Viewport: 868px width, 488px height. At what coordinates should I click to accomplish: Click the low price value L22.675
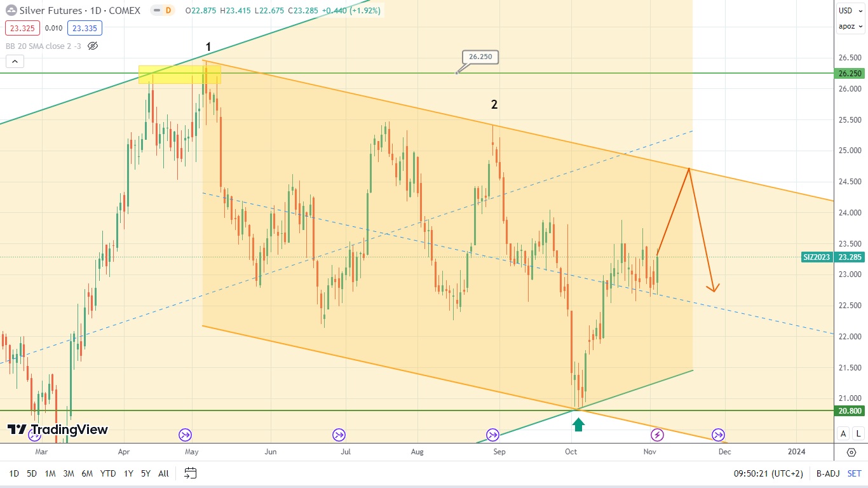pos(269,11)
